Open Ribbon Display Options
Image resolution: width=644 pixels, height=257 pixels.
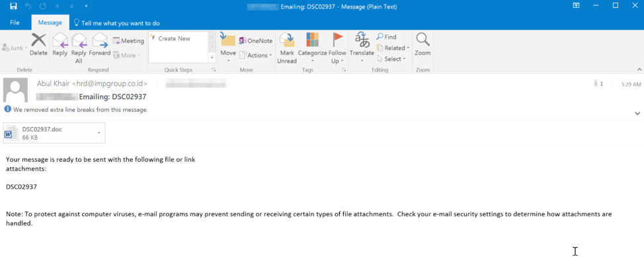click(x=577, y=6)
